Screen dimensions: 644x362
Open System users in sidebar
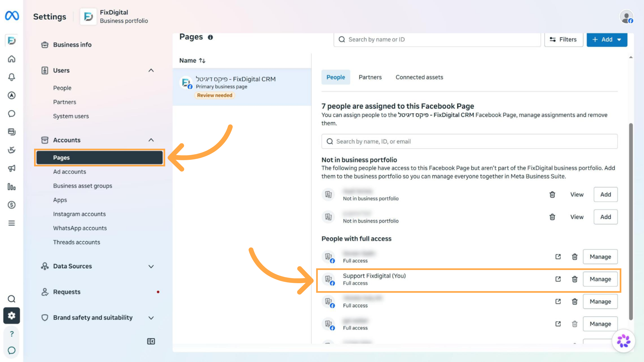71,116
